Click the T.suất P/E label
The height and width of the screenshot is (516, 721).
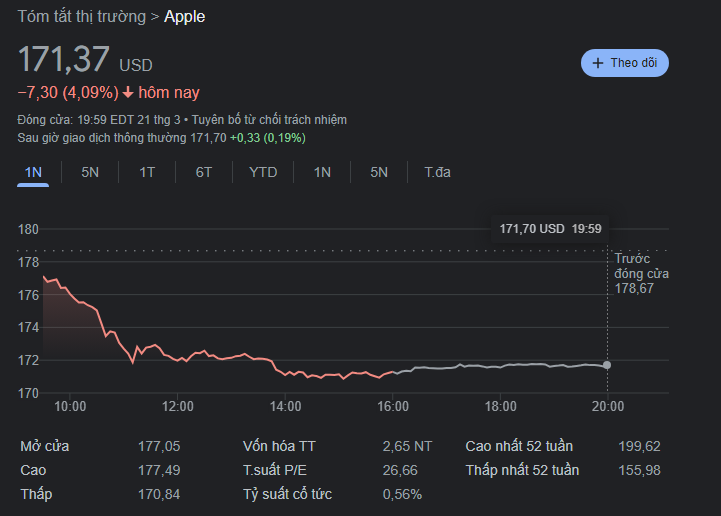(275, 470)
